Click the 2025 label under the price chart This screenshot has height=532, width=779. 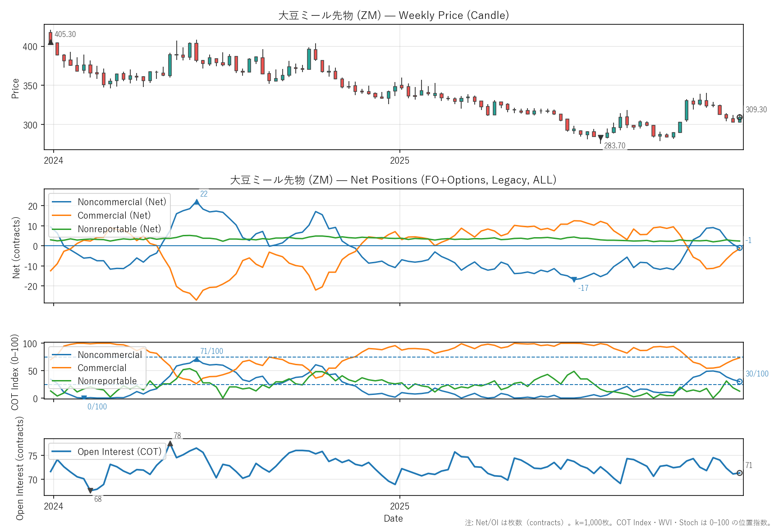(x=399, y=161)
